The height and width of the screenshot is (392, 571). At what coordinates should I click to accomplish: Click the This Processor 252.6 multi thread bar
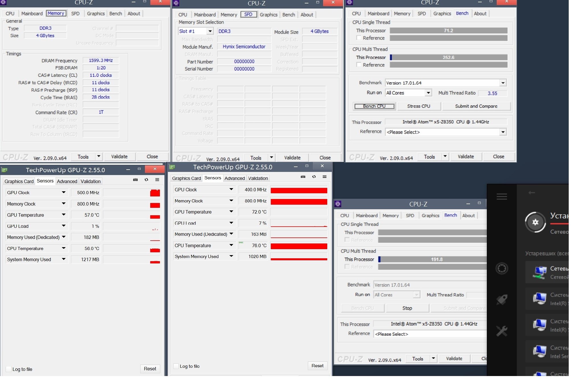click(x=448, y=57)
